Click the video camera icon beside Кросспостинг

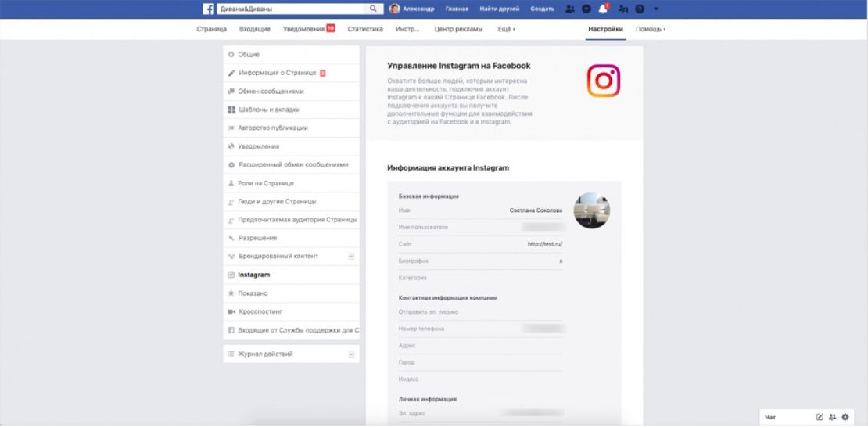click(x=231, y=311)
